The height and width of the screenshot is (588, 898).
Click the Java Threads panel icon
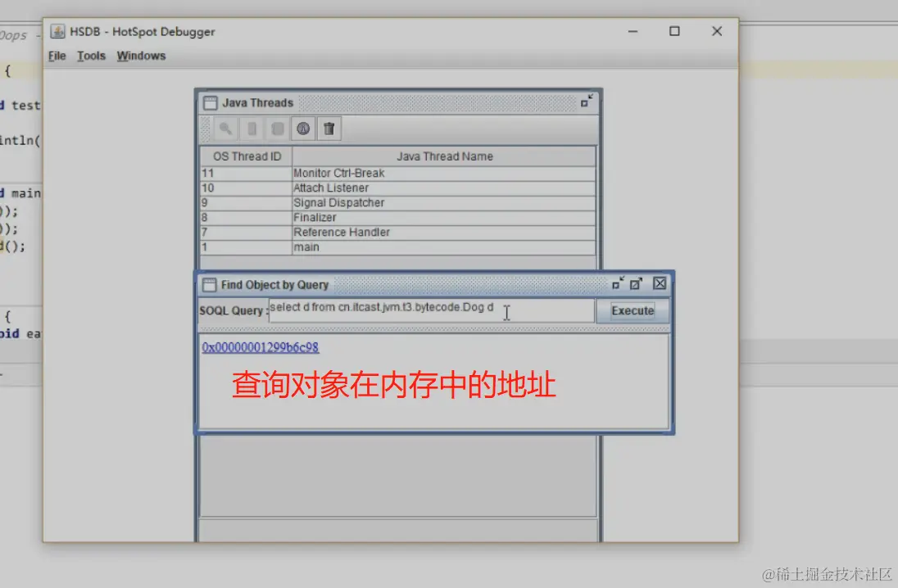211,102
